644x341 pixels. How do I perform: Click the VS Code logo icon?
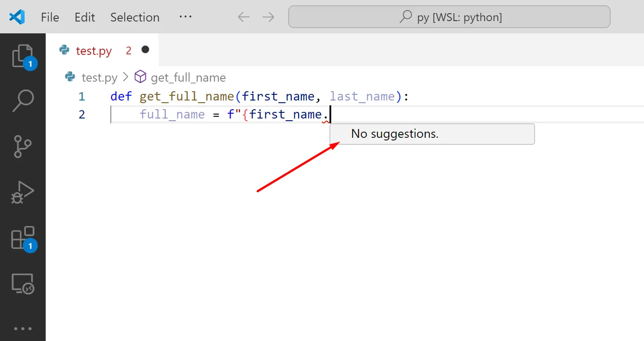point(17,17)
